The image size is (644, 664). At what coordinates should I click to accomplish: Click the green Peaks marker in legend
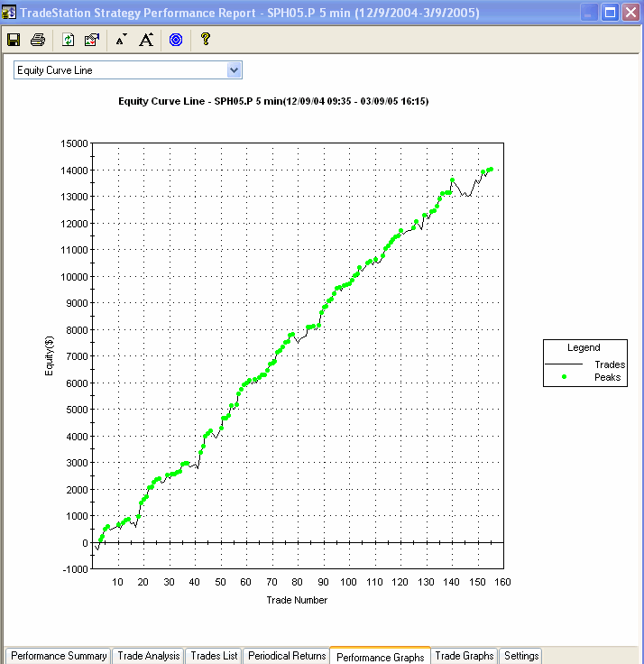tap(564, 376)
